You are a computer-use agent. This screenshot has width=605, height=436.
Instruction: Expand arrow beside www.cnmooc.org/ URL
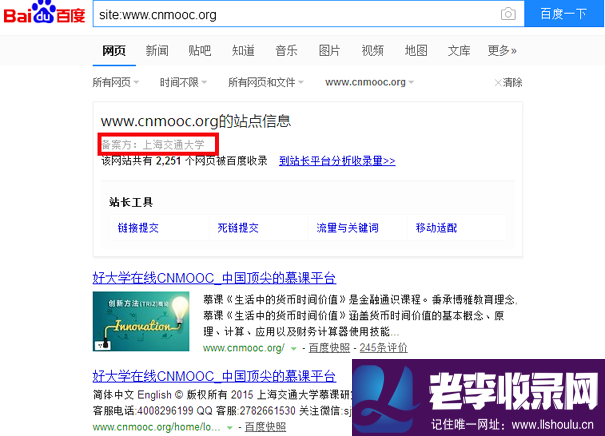(294, 348)
